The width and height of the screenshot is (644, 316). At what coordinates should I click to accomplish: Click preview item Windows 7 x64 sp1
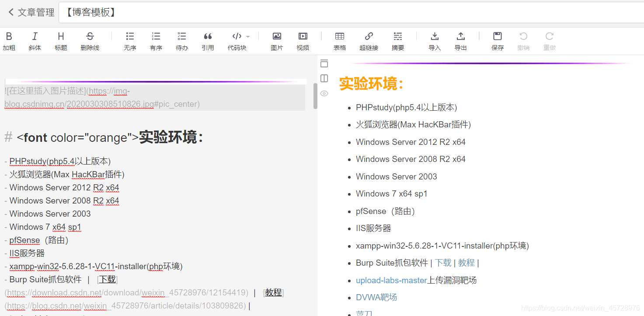392,193
